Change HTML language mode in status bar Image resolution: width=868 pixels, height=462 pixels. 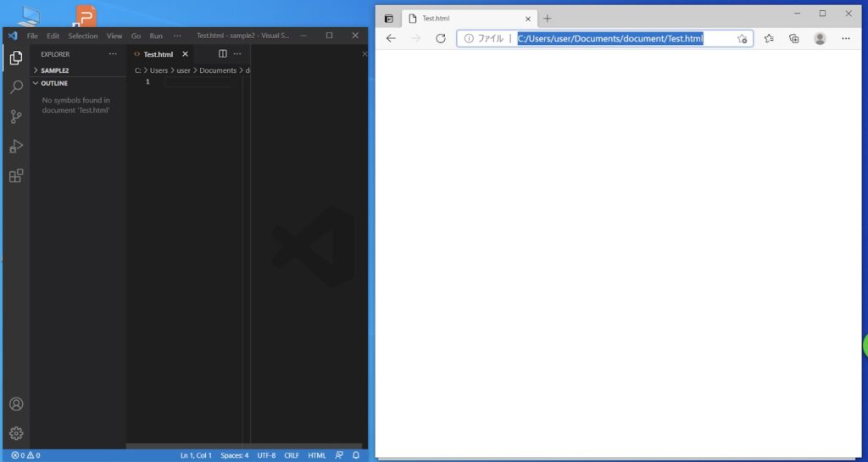[x=317, y=455]
